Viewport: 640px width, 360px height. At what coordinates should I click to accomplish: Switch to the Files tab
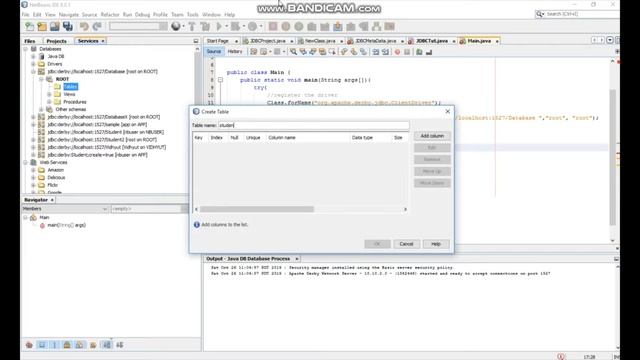point(30,41)
